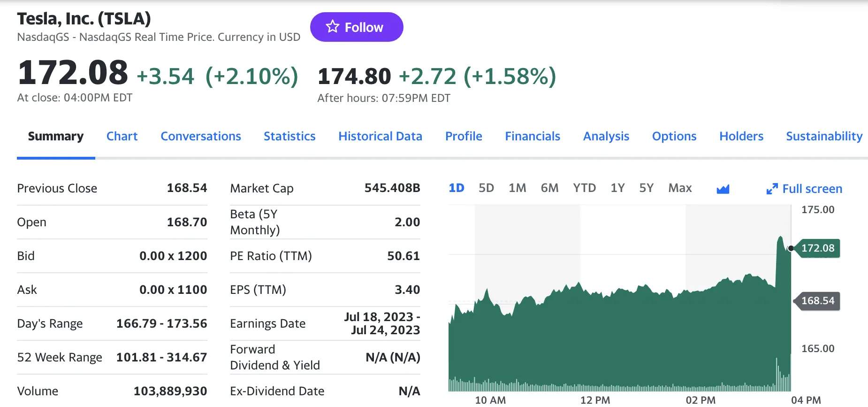Open the Conversations tab

click(201, 136)
